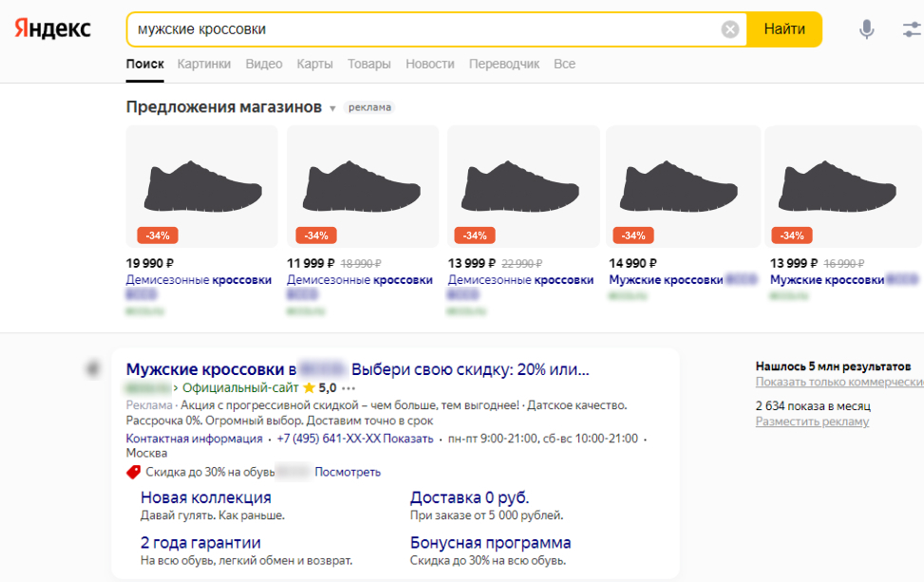The image size is (924, 582).
Task: Click the yellow rating star icon
Action: point(309,388)
